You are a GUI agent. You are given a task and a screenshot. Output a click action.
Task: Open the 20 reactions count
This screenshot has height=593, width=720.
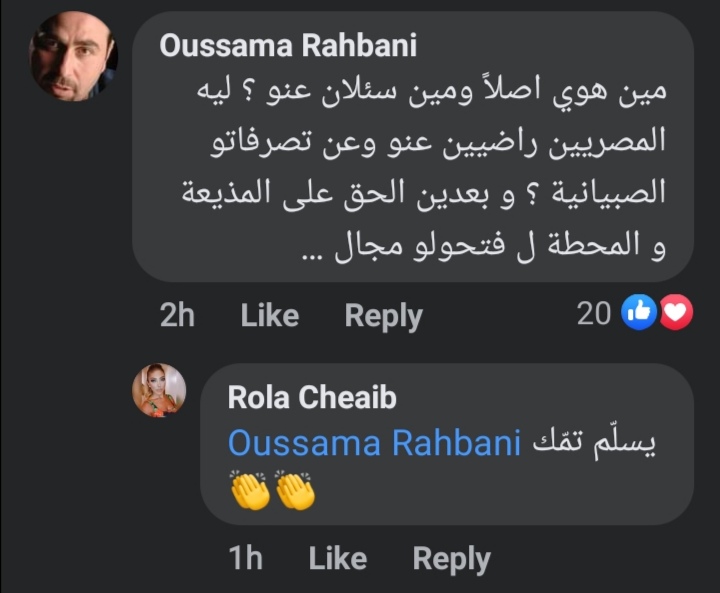(594, 314)
